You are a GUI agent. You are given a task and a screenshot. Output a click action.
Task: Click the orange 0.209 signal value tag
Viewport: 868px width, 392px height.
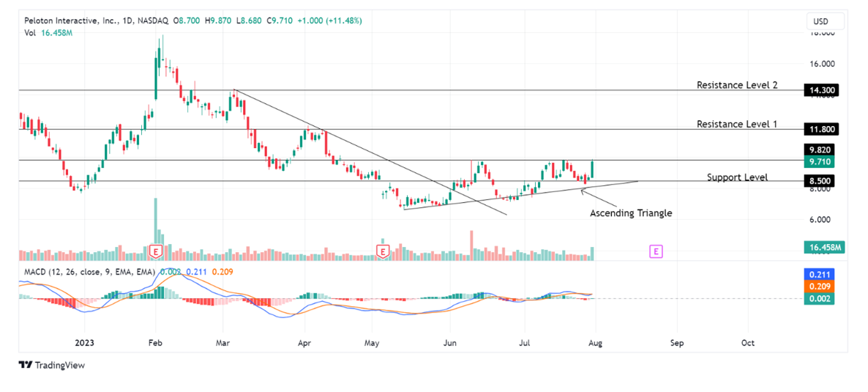(820, 286)
